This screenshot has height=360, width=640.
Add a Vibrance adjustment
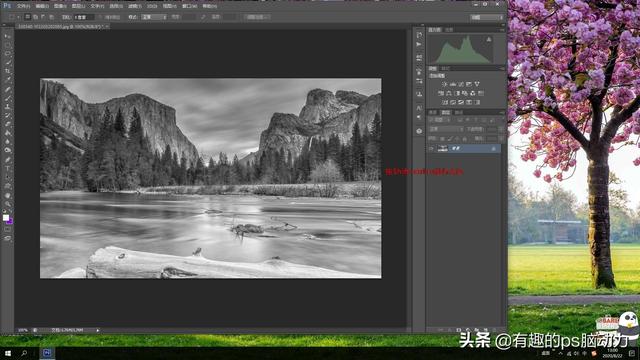click(477, 84)
